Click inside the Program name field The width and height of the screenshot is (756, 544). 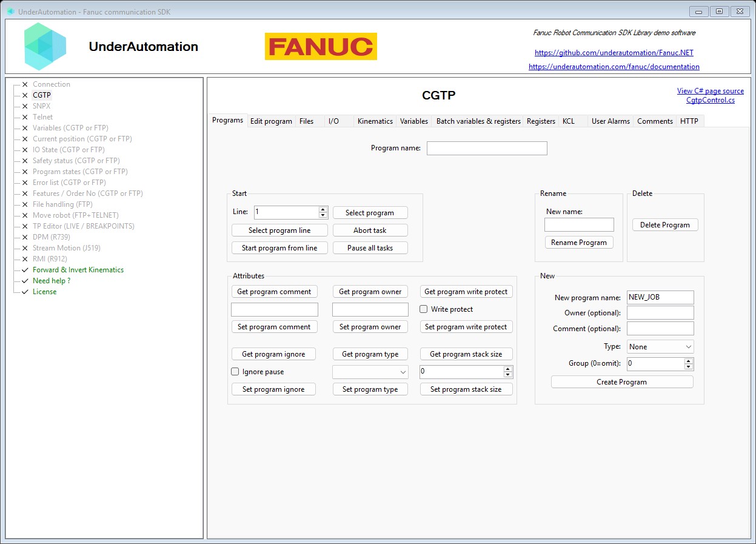487,148
